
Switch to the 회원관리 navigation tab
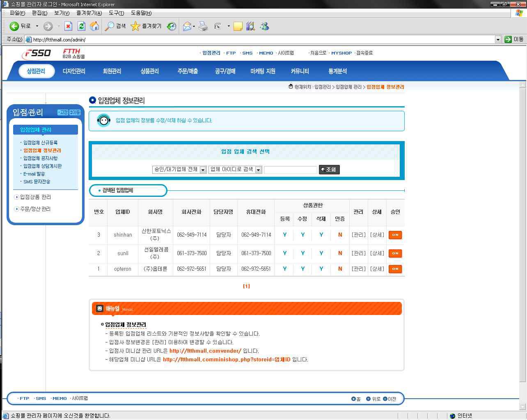pos(112,71)
